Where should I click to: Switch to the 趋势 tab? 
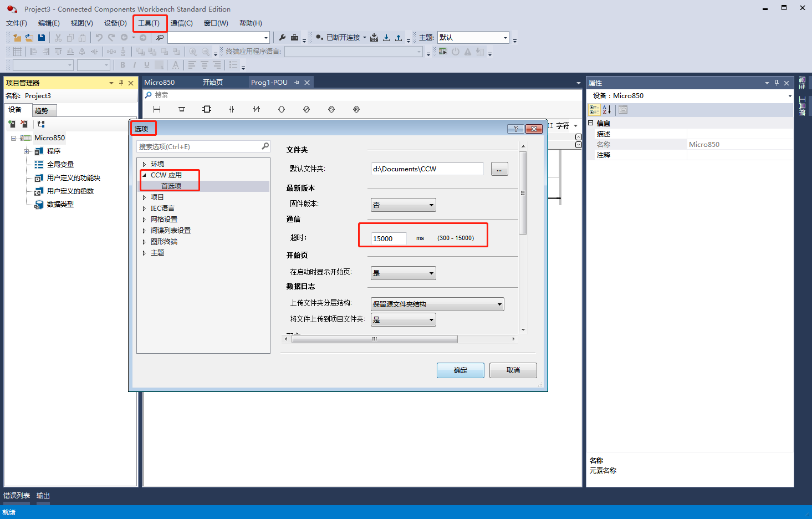point(42,110)
